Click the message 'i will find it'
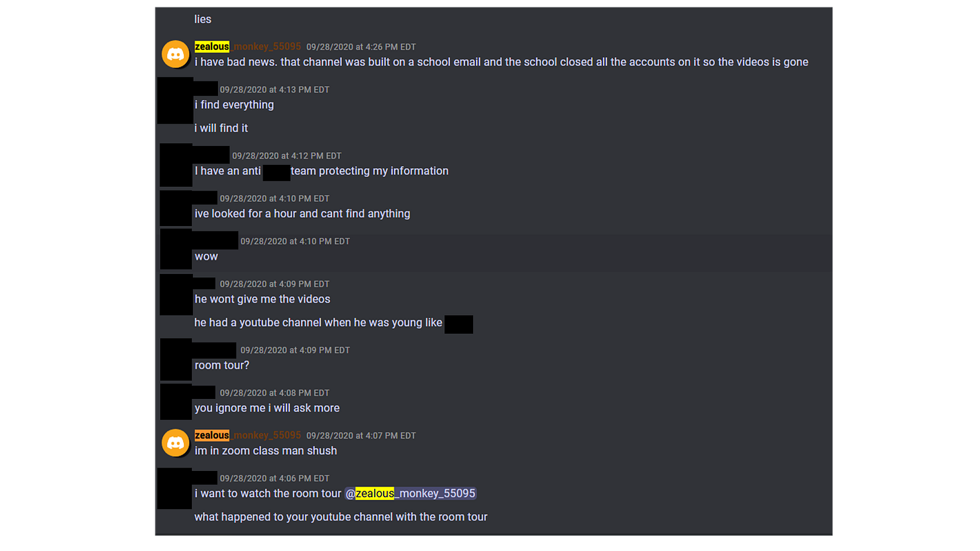Viewport: 980px width, 551px height. pyautogui.click(x=221, y=128)
